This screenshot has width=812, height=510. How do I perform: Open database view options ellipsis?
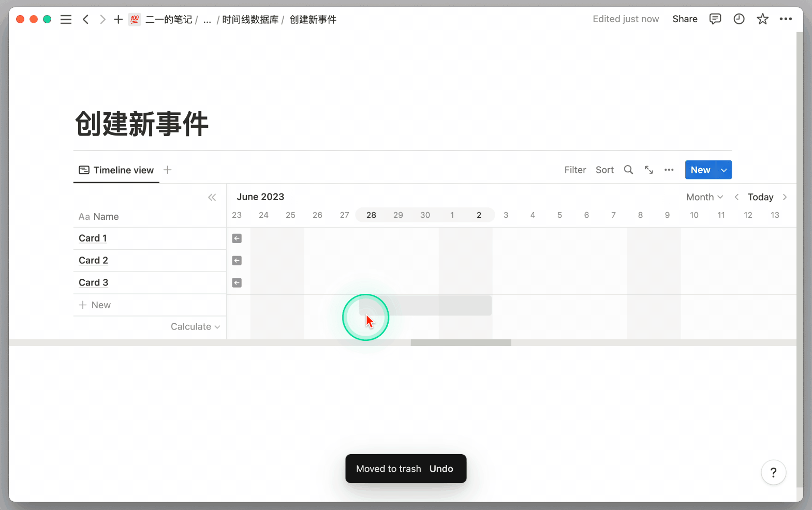coord(669,170)
